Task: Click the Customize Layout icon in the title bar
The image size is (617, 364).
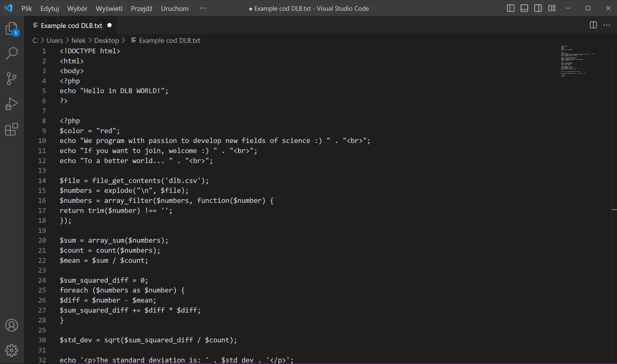Action: 552,8
